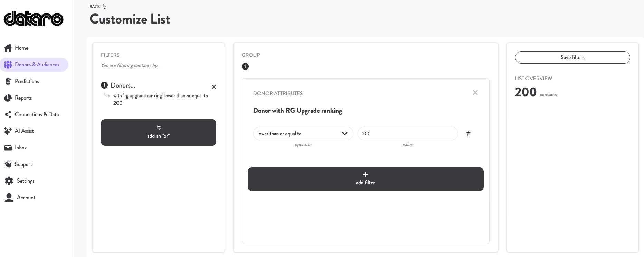Open the 'lower than or equal to' operator dropdown
This screenshot has width=644, height=257.
[x=303, y=134]
